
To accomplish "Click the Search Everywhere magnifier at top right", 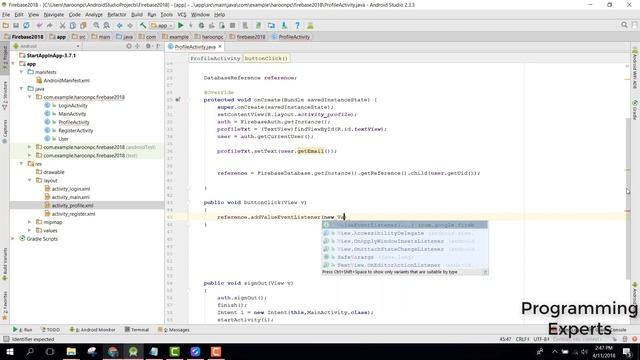I will point(624,25).
